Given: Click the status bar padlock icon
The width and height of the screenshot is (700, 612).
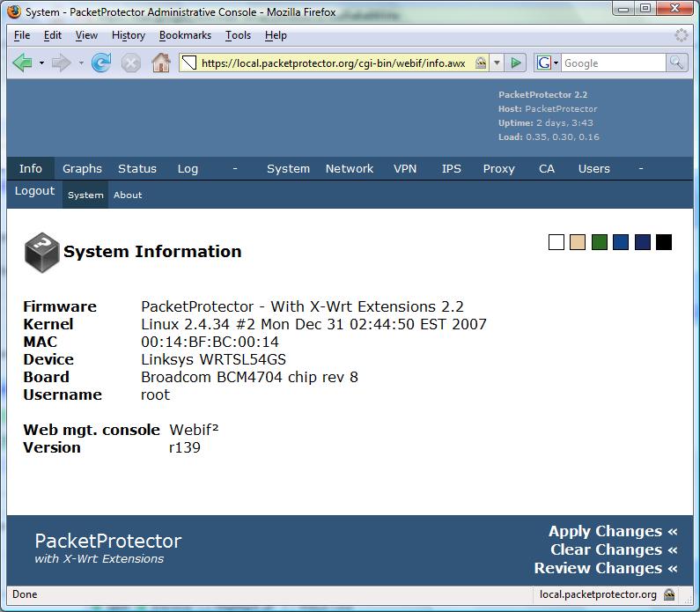Looking at the screenshot, I should pyautogui.click(x=669, y=594).
